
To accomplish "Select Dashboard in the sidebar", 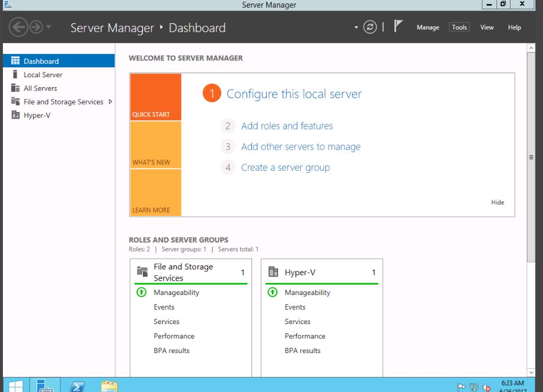I will (59, 61).
